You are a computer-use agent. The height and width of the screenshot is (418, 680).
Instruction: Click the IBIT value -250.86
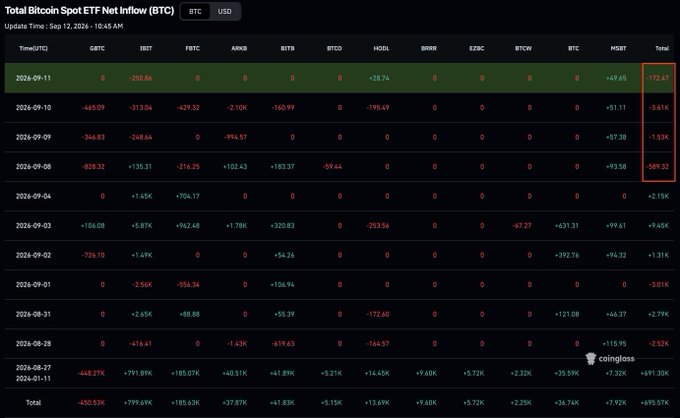coord(141,78)
